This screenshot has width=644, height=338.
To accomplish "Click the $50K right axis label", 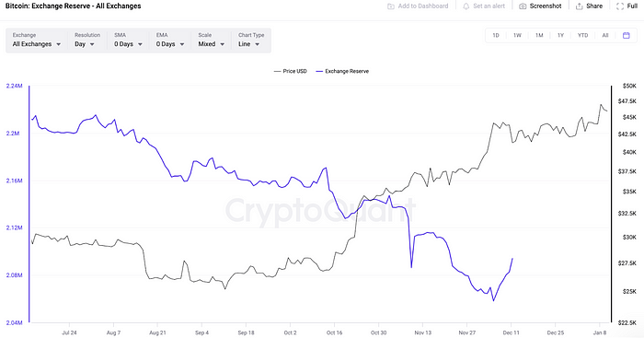I will 629,86.
